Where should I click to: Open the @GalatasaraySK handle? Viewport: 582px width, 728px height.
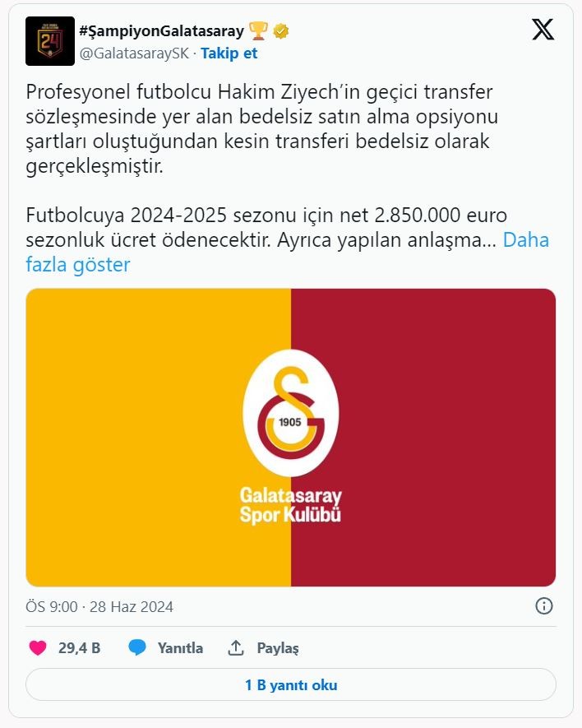click(133, 53)
